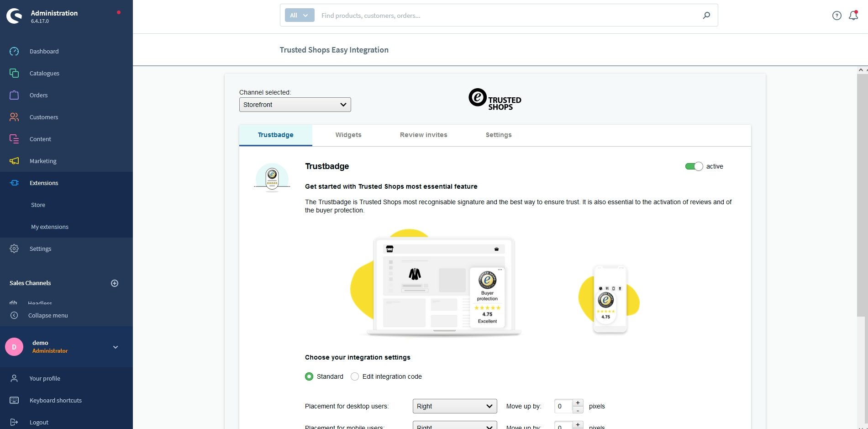Select the Edit integration code radio button
Image resolution: width=868 pixels, height=429 pixels.
355,376
